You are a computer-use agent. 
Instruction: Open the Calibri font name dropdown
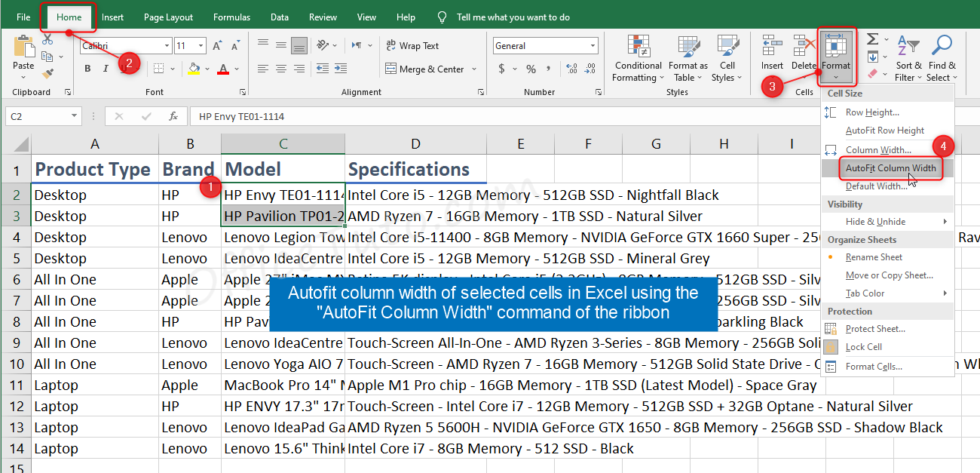click(x=167, y=46)
